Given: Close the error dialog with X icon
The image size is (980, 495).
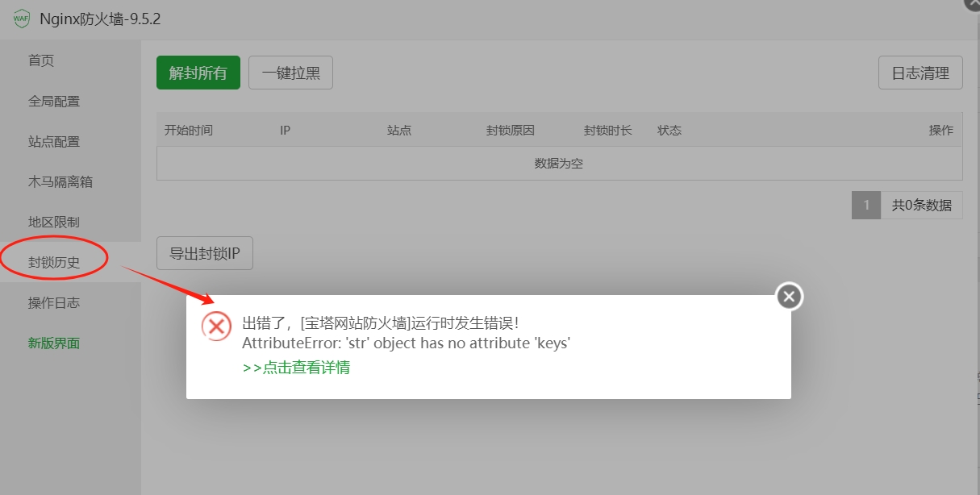Looking at the screenshot, I should point(789,297).
